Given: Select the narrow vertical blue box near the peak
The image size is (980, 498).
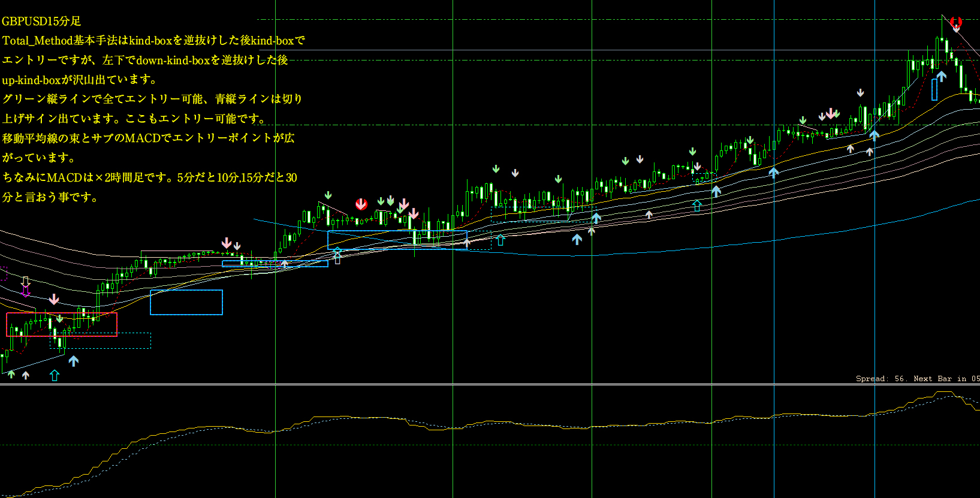Looking at the screenshot, I should pyautogui.click(x=934, y=90).
